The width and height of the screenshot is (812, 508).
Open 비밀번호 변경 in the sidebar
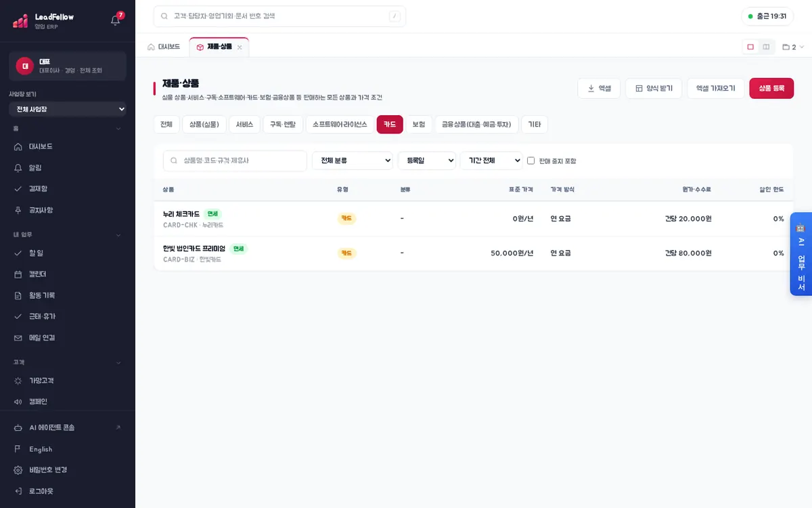pos(68,470)
